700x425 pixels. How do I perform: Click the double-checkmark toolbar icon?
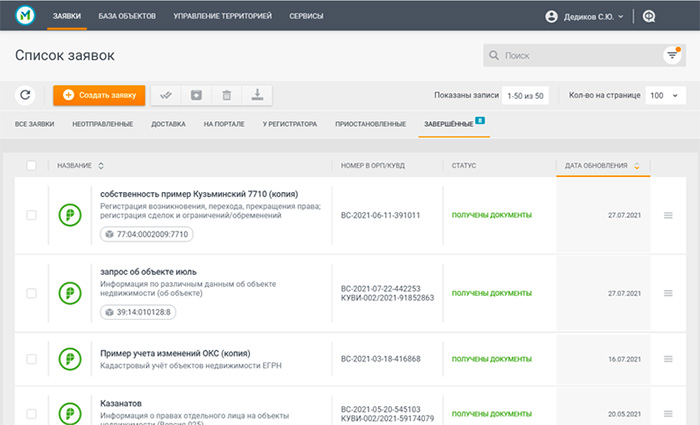[x=166, y=95]
